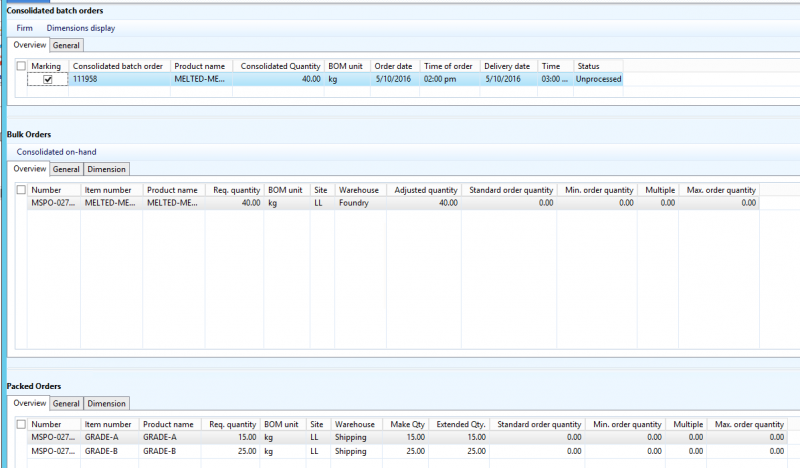
Task: Click Req. quantity 25.00 in GRADE-B row
Action: (230, 451)
